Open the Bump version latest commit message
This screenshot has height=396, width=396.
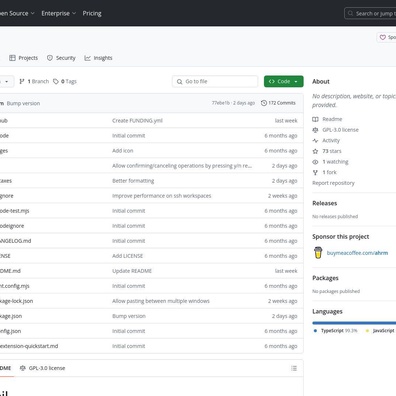[x=23, y=103]
